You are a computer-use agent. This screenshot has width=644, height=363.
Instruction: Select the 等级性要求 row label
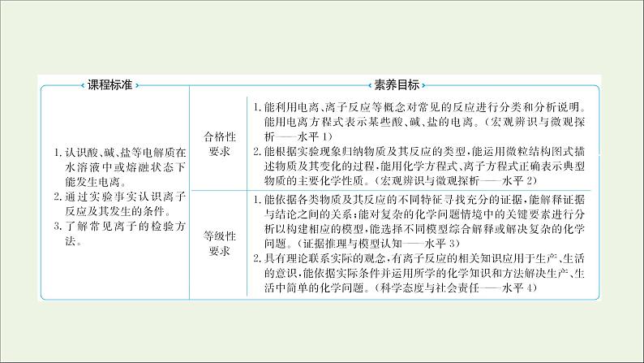click(x=219, y=244)
